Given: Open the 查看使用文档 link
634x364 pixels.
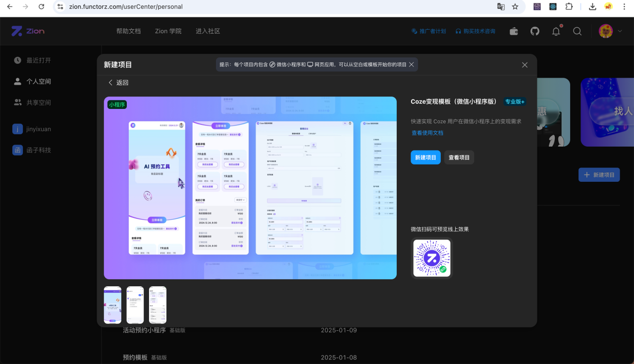Looking at the screenshot, I should pos(427,133).
